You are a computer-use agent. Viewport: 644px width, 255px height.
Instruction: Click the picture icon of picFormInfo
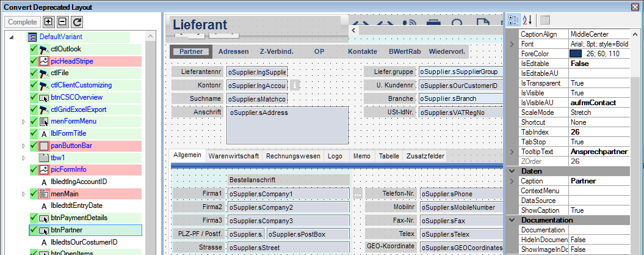coord(43,170)
